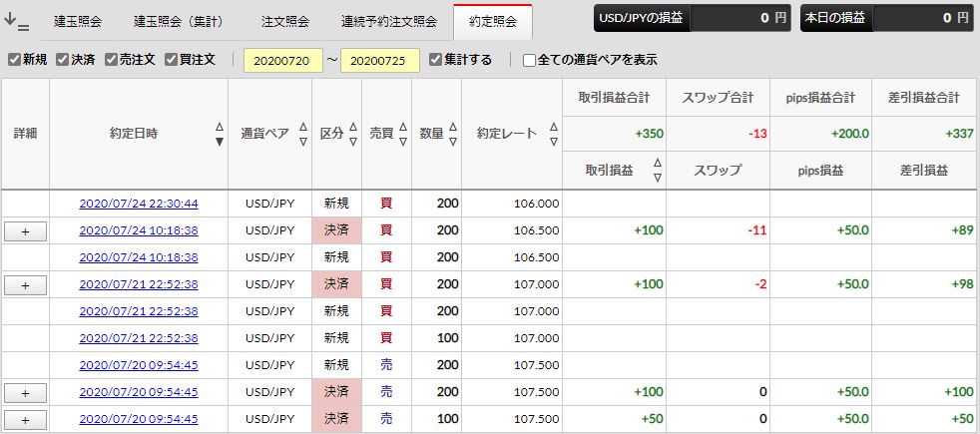Click the USD/JPYの損益 display

point(693,18)
